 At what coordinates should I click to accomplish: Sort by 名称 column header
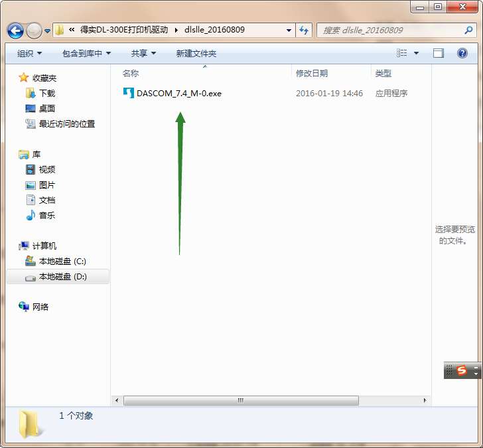[131, 73]
